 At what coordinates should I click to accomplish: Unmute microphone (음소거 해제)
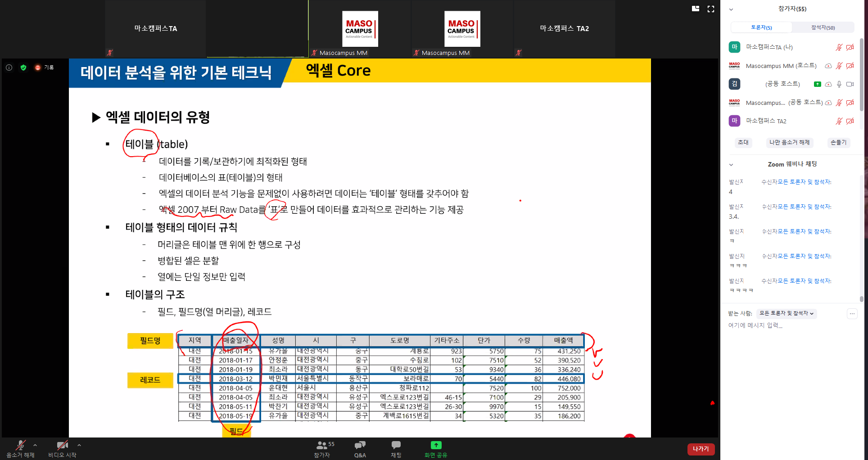click(20, 446)
